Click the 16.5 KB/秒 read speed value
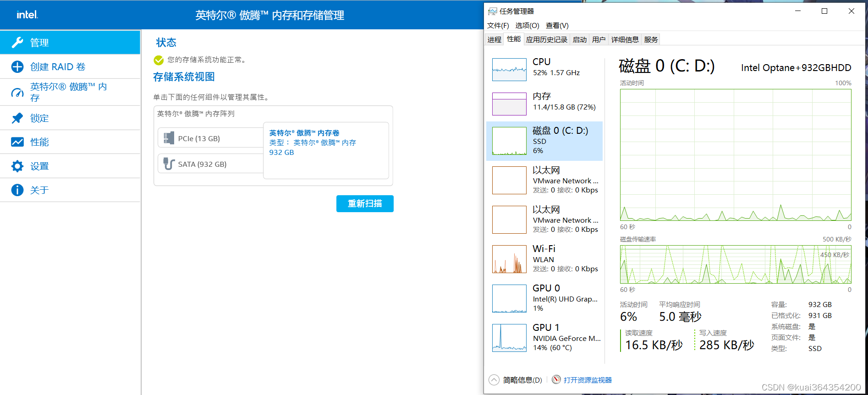868x395 pixels. (x=654, y=345)
